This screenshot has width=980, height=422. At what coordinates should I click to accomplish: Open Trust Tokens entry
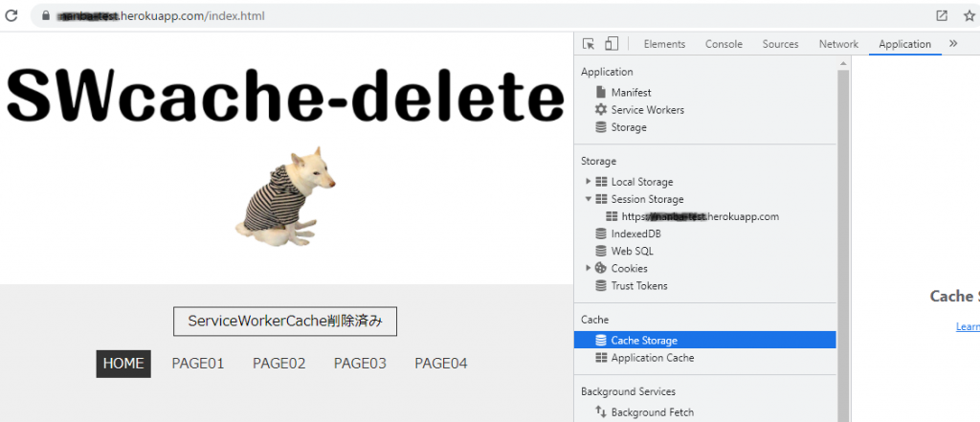(639, 285)
